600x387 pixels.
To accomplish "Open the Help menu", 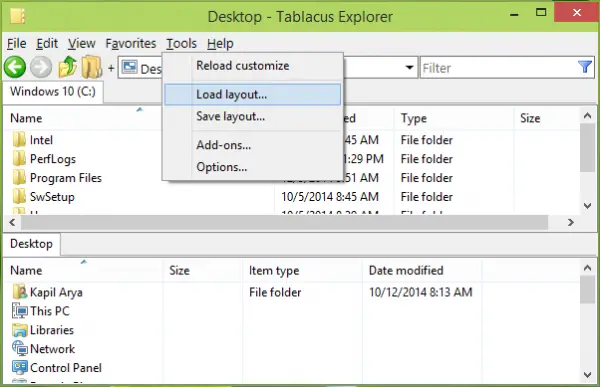I will (220, 44).
